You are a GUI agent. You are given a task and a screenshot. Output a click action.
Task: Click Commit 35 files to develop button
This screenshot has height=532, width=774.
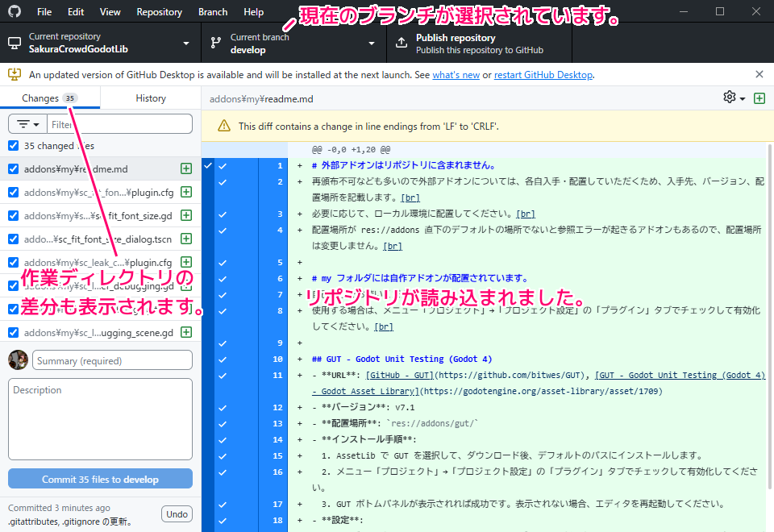(100, 480)
